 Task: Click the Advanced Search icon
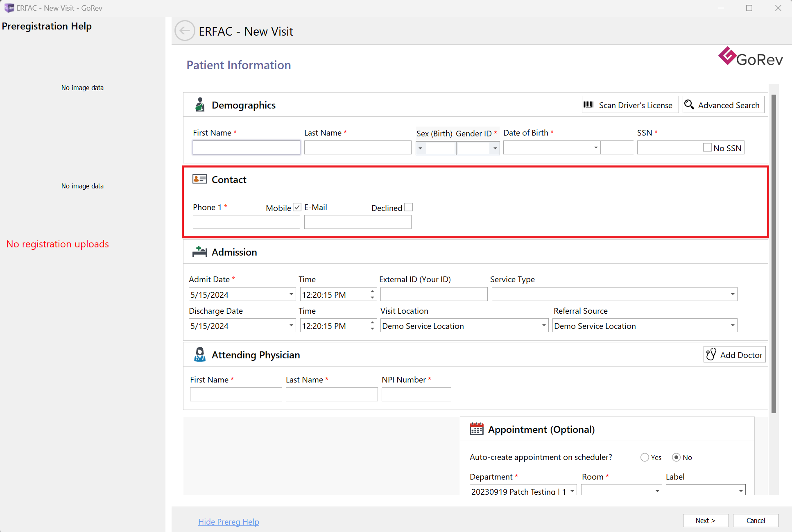pos(690,105)
